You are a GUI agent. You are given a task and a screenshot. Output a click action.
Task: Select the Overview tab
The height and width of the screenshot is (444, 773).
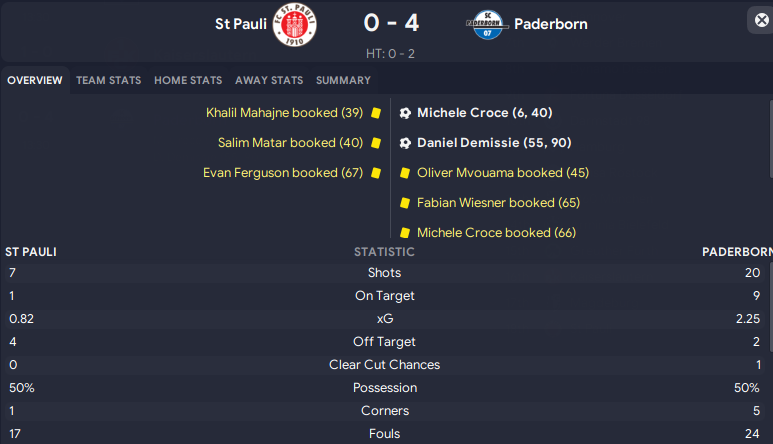tap(35, 80)
